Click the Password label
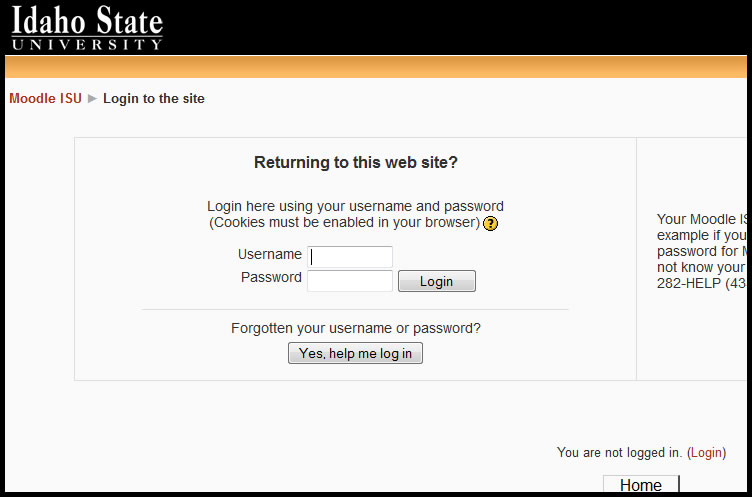This screenshot has height=497, width=752. point(271,277)
